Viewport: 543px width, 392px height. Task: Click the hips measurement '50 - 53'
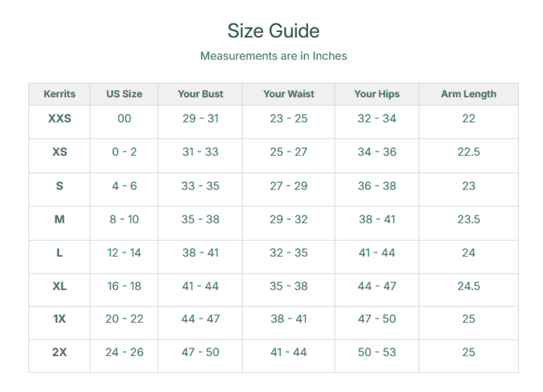376,352
